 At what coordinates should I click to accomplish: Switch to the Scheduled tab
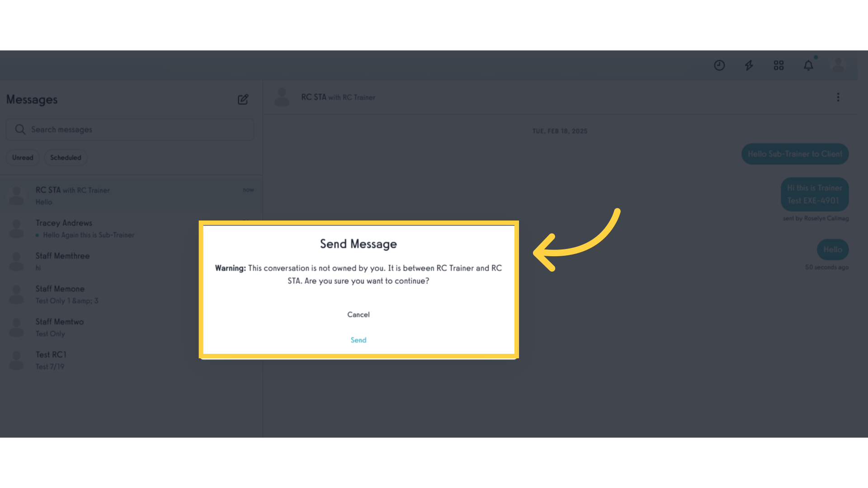coord(66,157)
